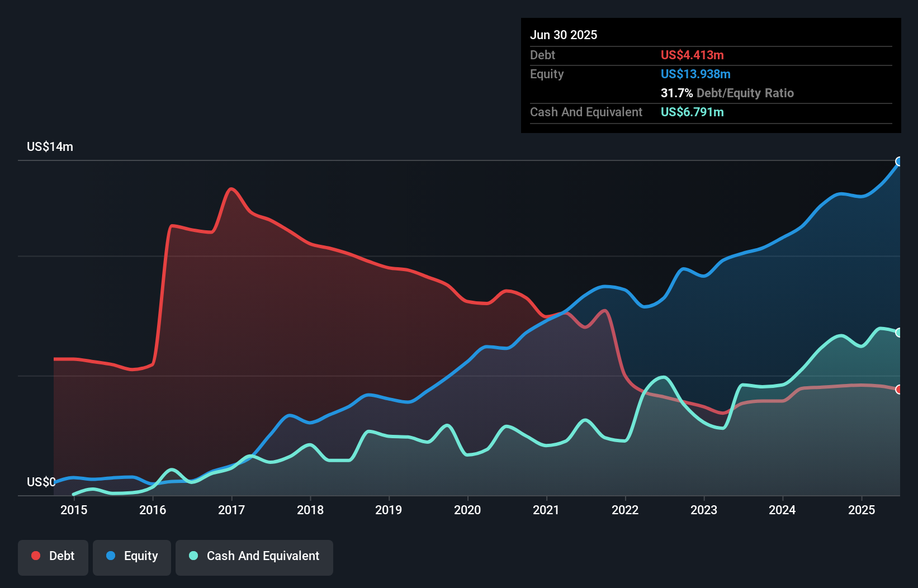The width and height of the screenshot is (918, 588).
Task: Click the 2018 x-axis label
Action: [x=310, y=510]
